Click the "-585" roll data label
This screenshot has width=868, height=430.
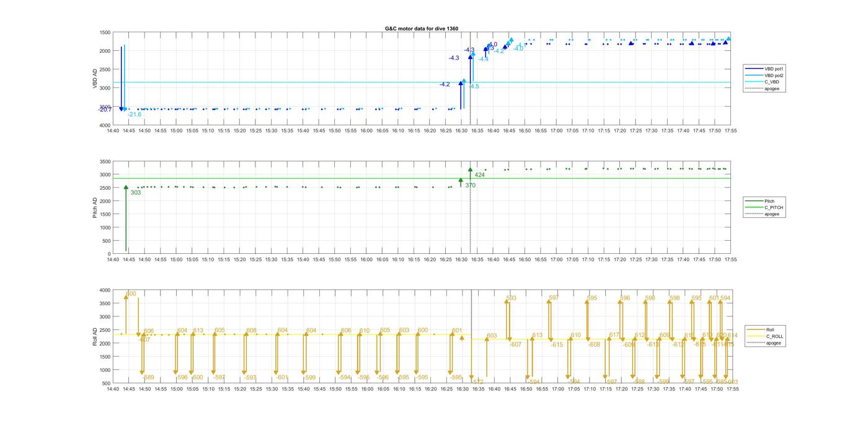click(721, 382)
